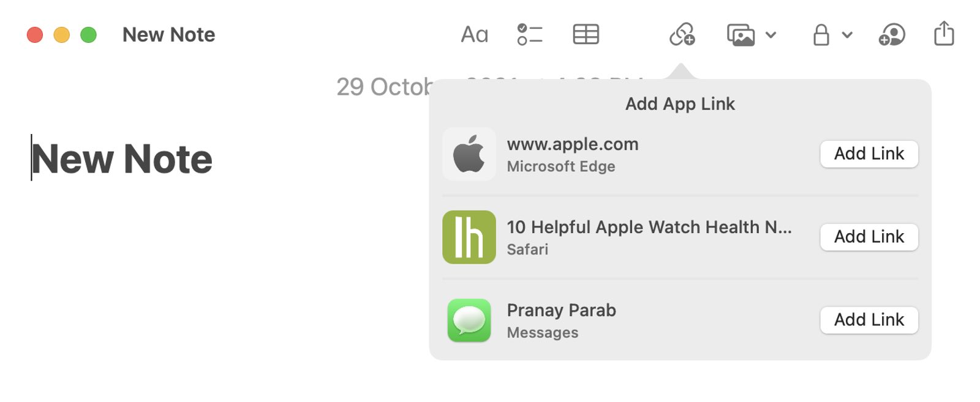The width and height of the screenshot is (980, 402).
Task: Click into the New Note title text
Action: coord(122,159)
